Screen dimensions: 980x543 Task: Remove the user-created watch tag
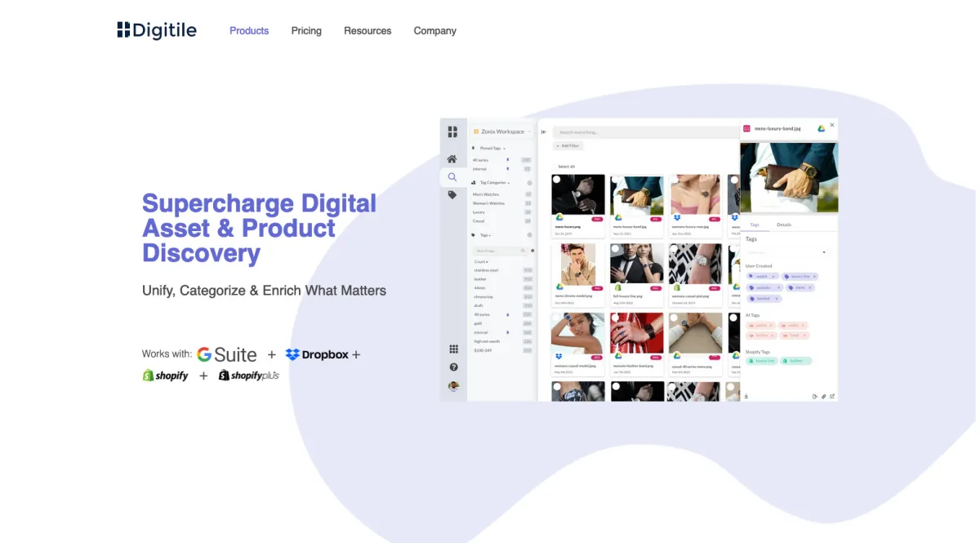tap(773, 276)
